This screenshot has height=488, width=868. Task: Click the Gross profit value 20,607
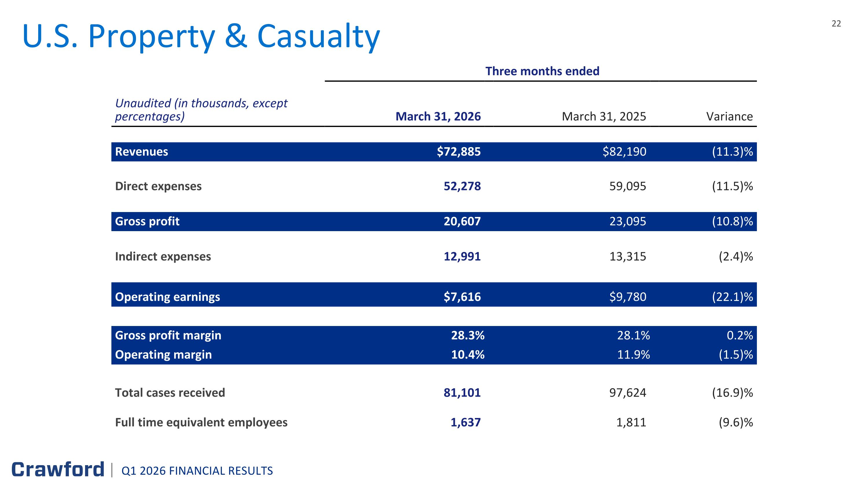[x=462, y=221]
